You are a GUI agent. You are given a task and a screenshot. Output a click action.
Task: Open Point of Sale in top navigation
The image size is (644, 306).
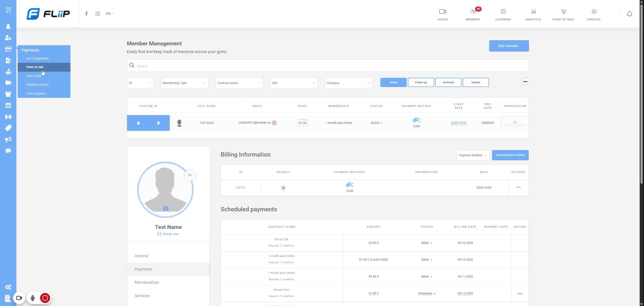(x=563, y=15)
